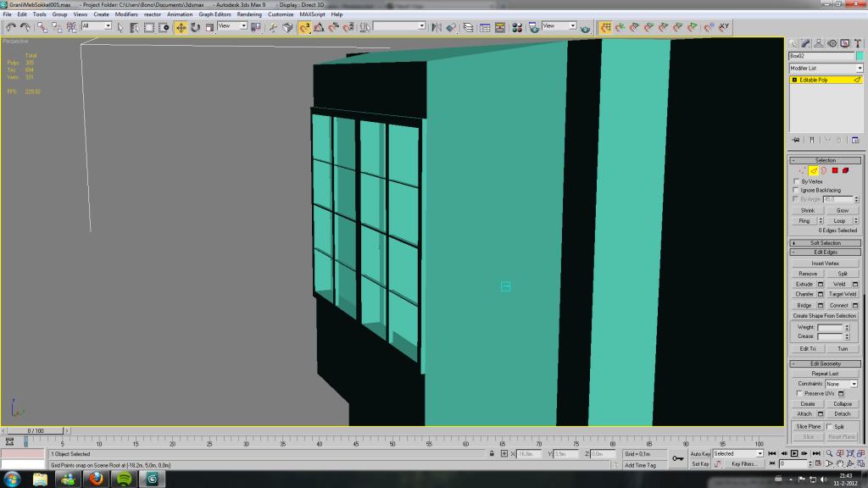Click the Box02 object color swatch
The height and width of the screenshot is (488, 868).
pyautogui.click(x=860, y=56)
